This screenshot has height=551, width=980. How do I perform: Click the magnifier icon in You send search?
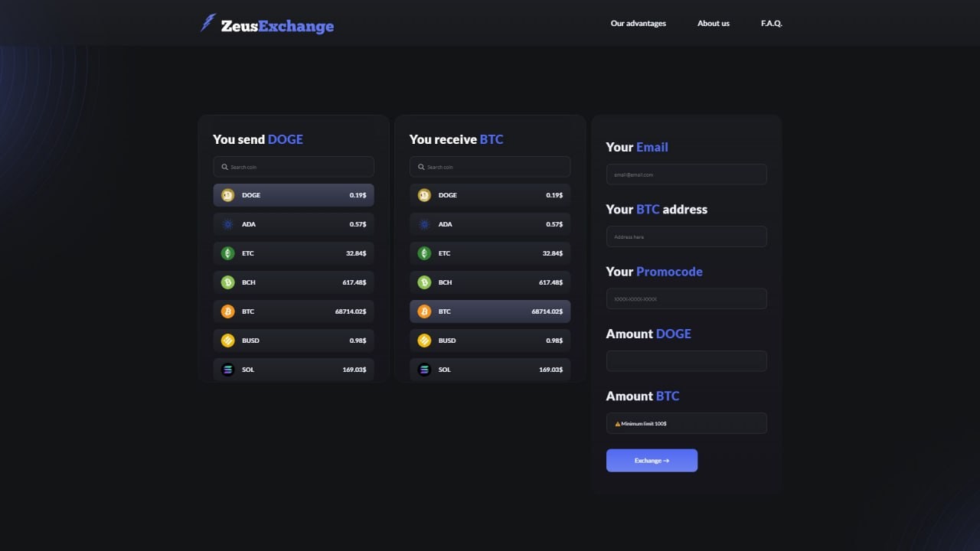coord(224,167)
